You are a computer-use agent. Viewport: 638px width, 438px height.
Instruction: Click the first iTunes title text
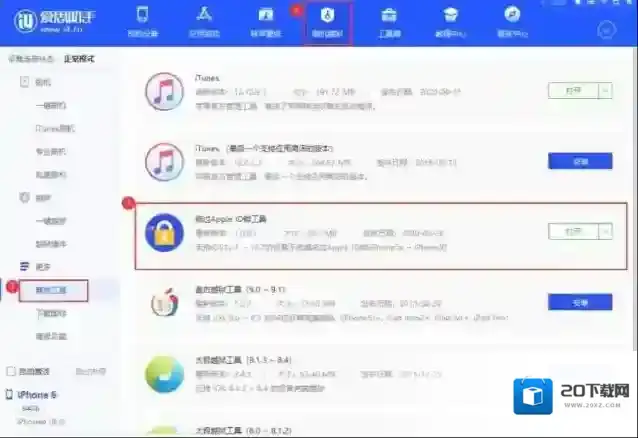(x=208, y=78)
